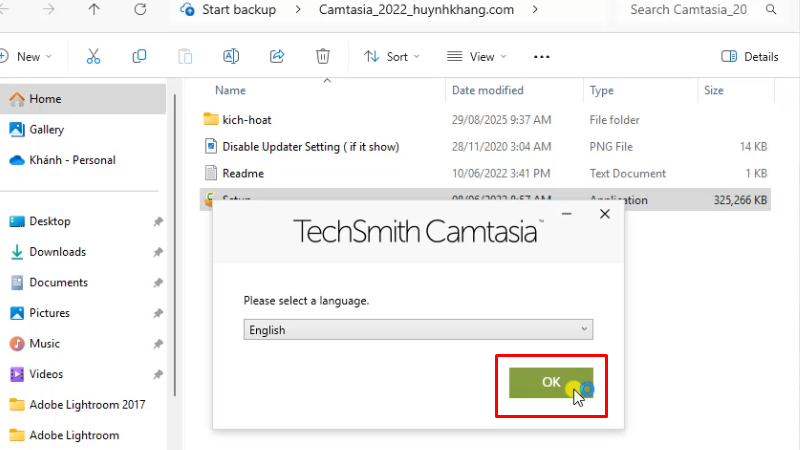Screen dimensions: 800x450
Task: Unpin Pictures using its pin icon
Action: point(158,313)
